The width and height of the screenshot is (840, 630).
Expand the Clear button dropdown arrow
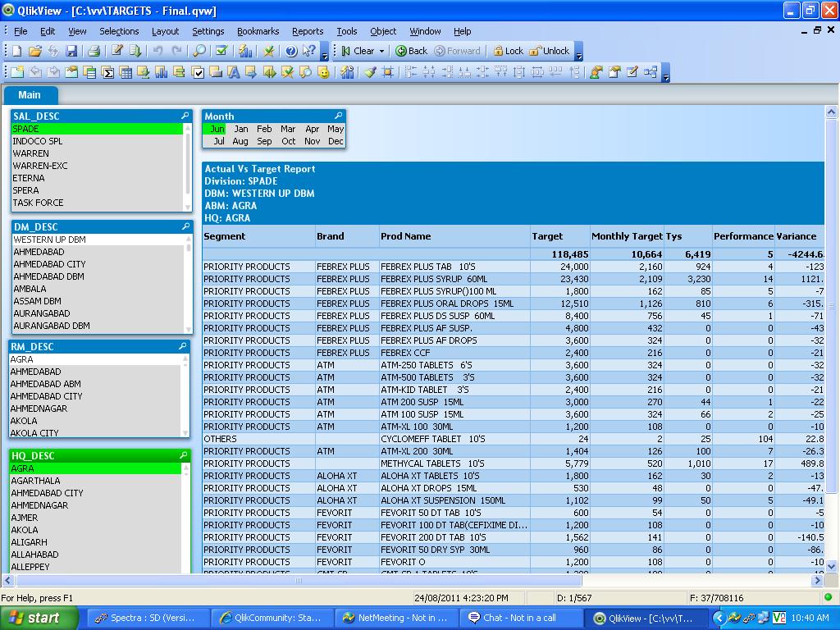coord(381,51)
